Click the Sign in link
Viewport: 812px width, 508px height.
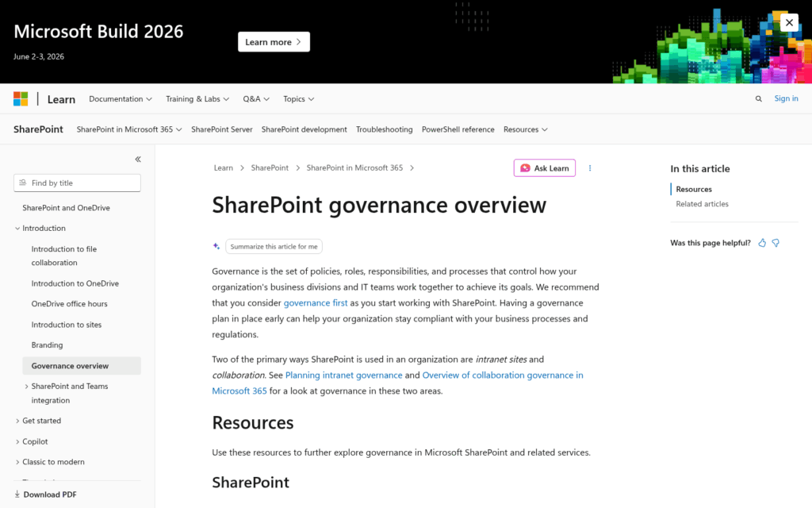(786, 98)
